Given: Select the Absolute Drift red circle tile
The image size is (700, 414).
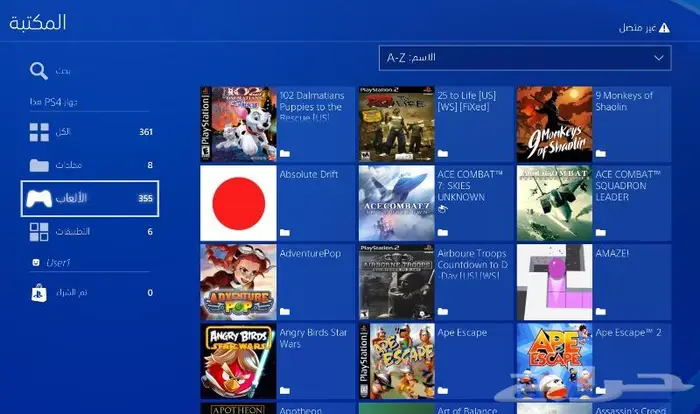Looking at the screenshot, I should click(x=238, y=203).
